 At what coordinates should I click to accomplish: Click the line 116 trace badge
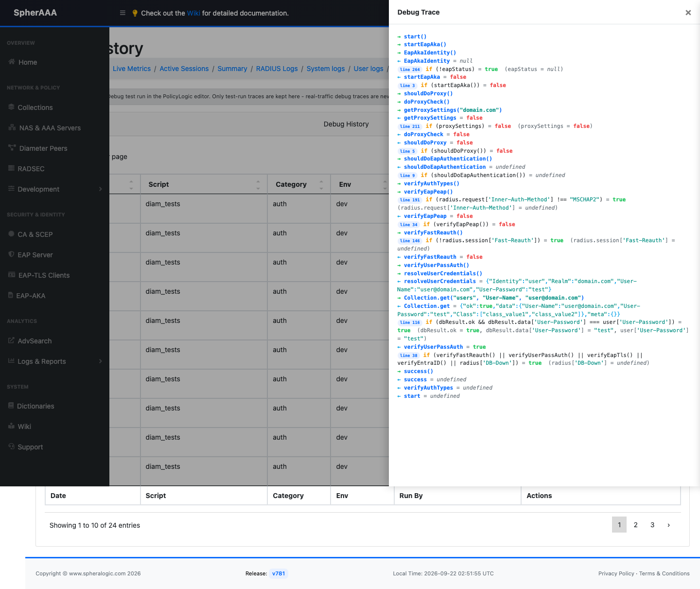coord(410,322)
